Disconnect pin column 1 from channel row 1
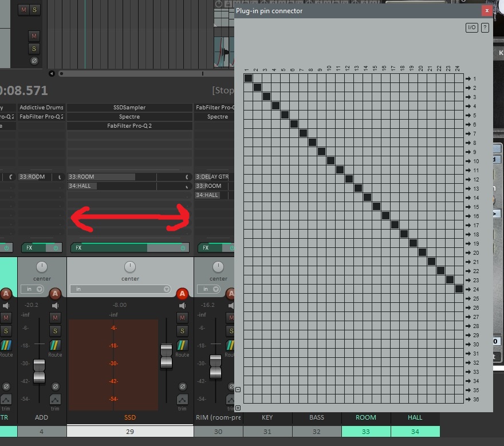The width and height of the screenshot is (504, 446). pos(248,78)
